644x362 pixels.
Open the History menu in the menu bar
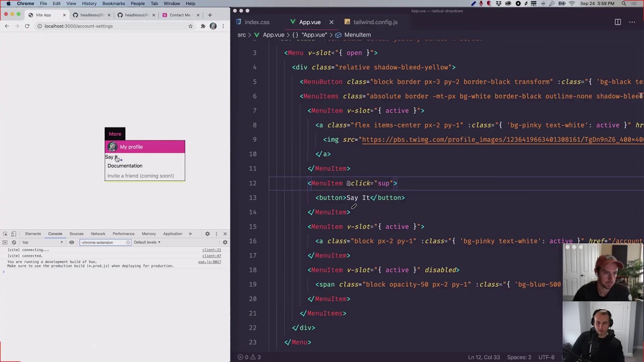click(x=89, y=4)
